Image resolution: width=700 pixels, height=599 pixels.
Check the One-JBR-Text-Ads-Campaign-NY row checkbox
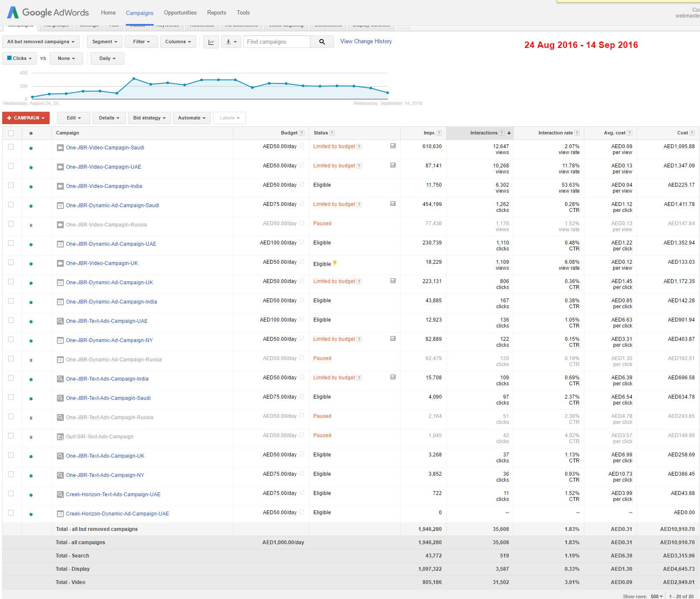coord(11,474)
